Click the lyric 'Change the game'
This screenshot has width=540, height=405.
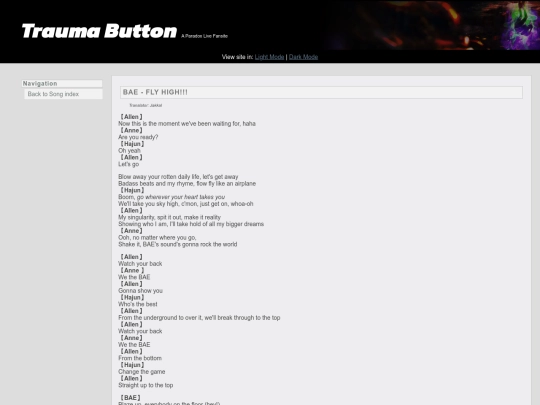pyautogui.click(x=142, y=372)
